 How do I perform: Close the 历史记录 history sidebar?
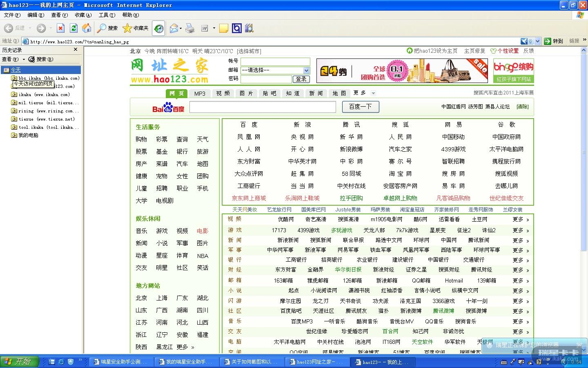tap(76, 49)
